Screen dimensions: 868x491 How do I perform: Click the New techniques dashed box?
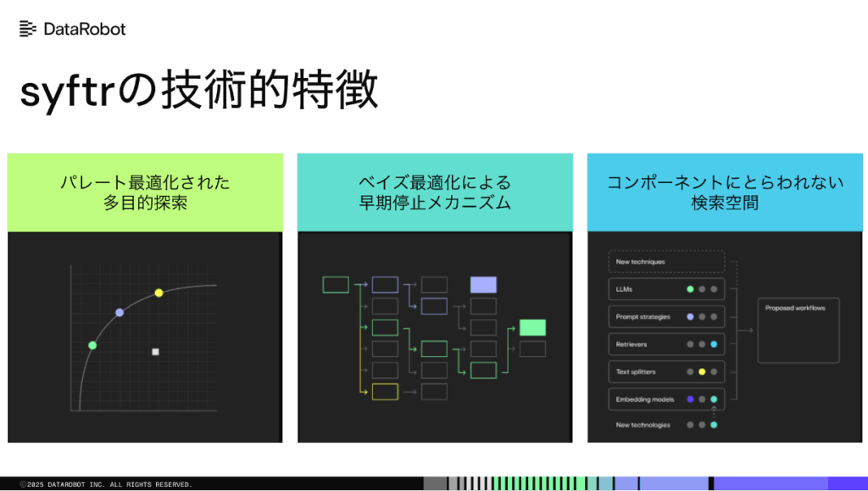pyautogui.click(x=666, y=262)
